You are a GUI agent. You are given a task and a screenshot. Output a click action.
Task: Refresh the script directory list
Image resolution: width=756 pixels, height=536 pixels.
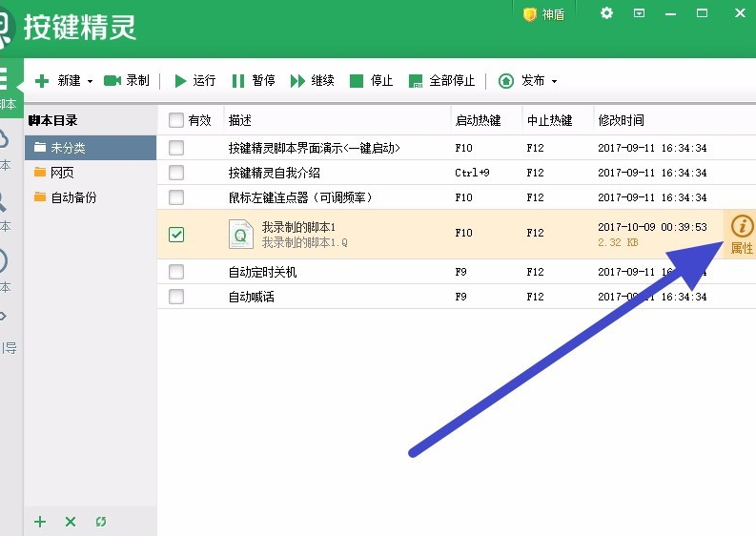(100, 522)
